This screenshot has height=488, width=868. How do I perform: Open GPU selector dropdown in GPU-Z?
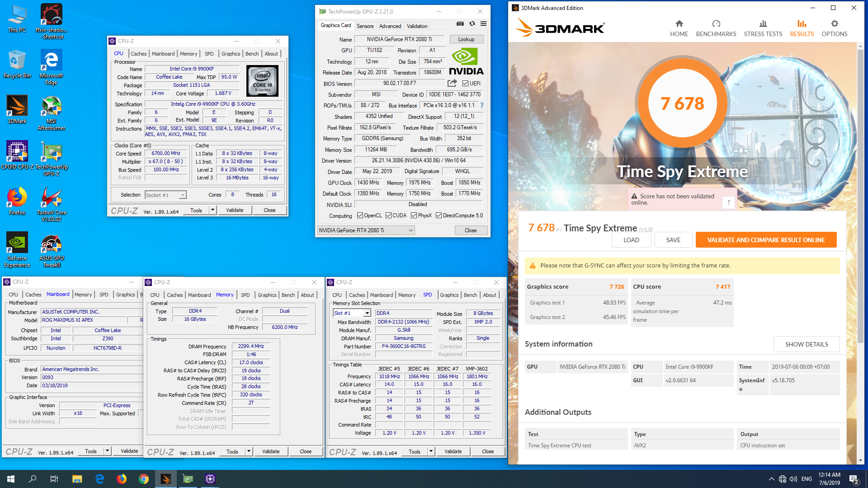point(366,230)
